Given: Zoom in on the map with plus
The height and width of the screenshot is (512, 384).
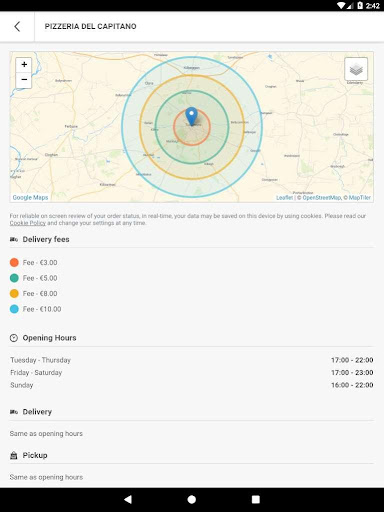Looking at the screenshot, I should [x=24, y=65].
